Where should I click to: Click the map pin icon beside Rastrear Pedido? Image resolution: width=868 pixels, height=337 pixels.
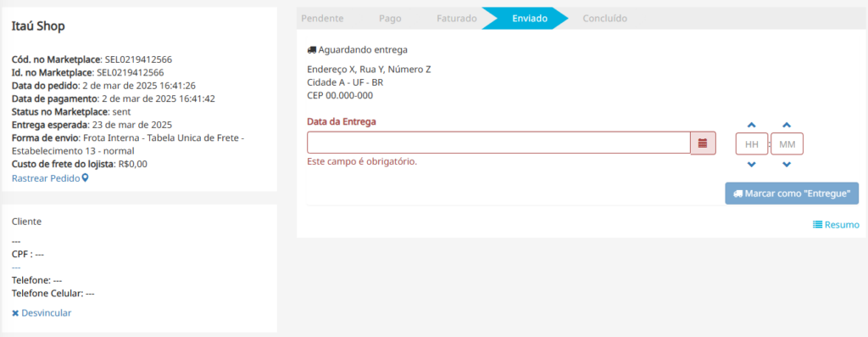pyautogui.click(x=85, y=178)
